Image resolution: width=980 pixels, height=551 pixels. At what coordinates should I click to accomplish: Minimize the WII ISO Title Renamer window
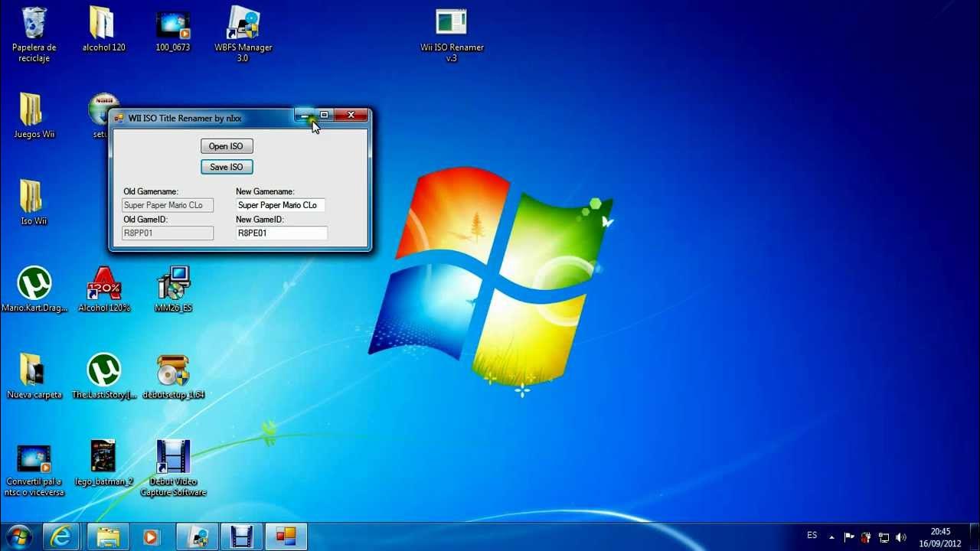305,115
